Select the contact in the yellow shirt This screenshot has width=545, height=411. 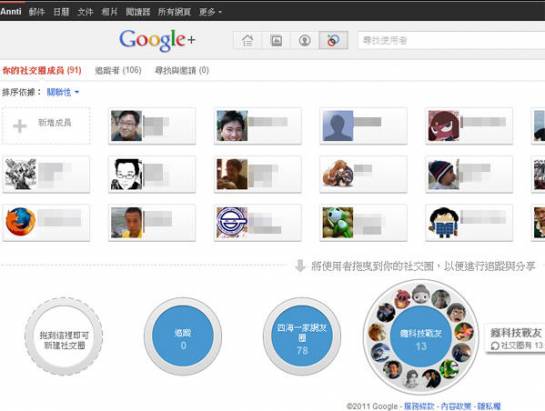[x=152, y=223]
